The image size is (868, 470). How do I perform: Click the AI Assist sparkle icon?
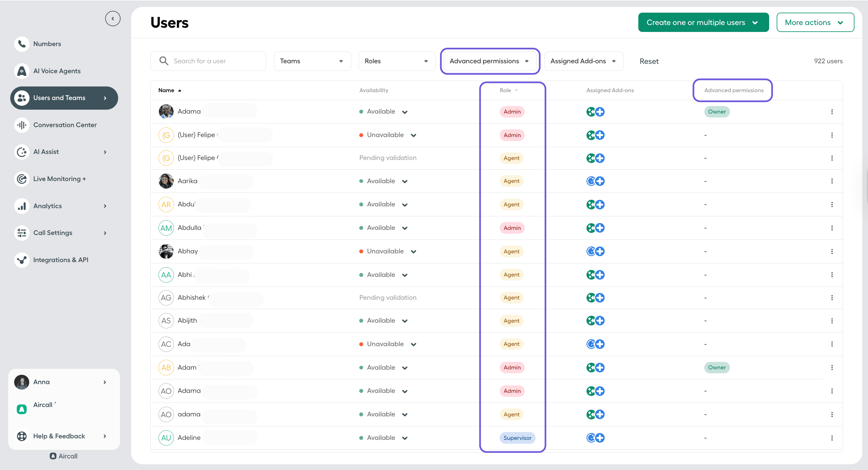click(x=22, y=152)
